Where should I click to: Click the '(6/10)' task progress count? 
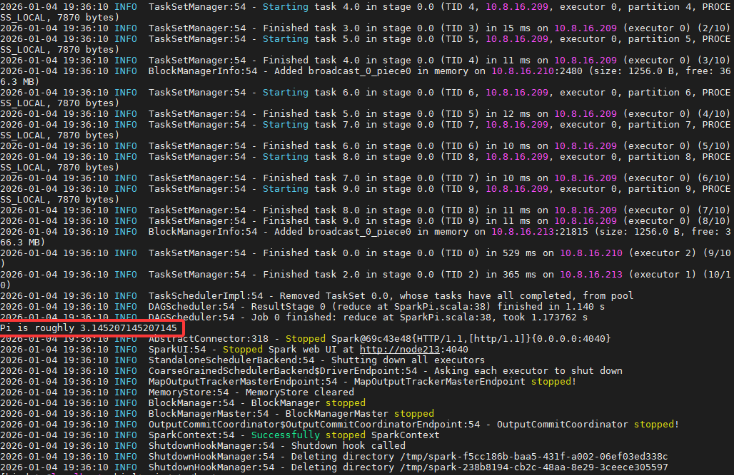pyautogui.click(x=713, y=179)
